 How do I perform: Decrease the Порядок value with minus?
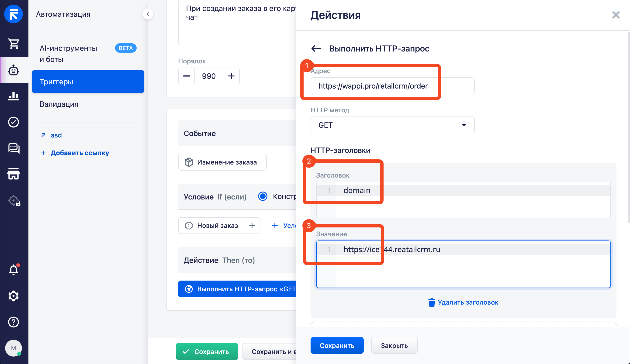click(187, 76)
